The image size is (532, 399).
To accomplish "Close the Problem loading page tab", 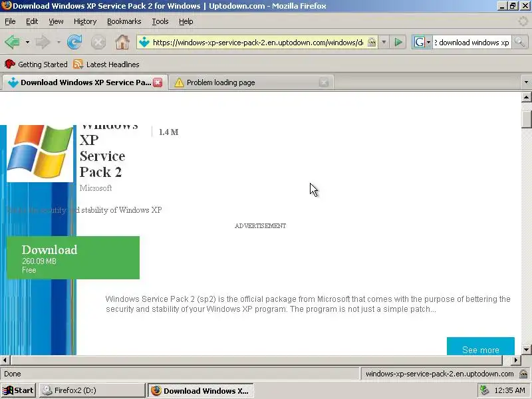I will [324, 82].
